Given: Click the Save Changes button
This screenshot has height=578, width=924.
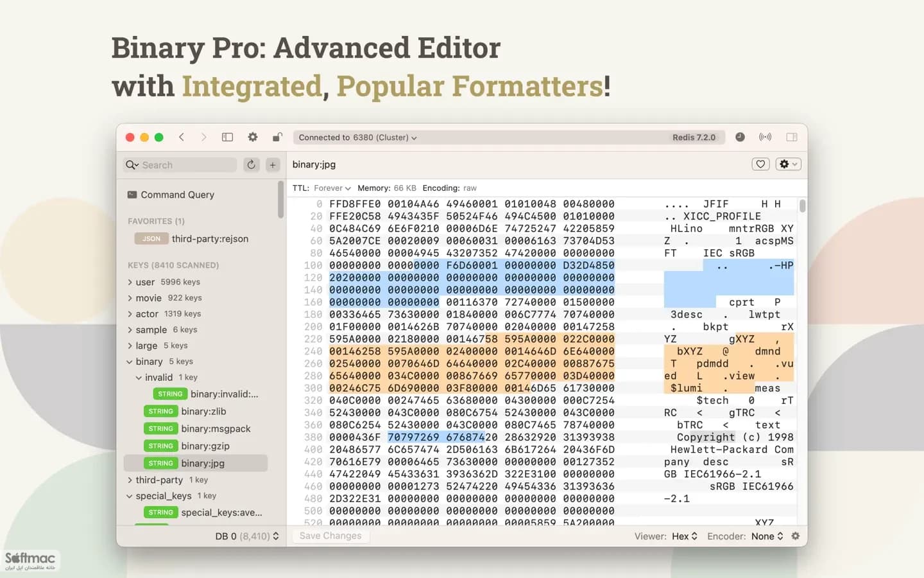Looking at the screenshot, I should (330, 536).
